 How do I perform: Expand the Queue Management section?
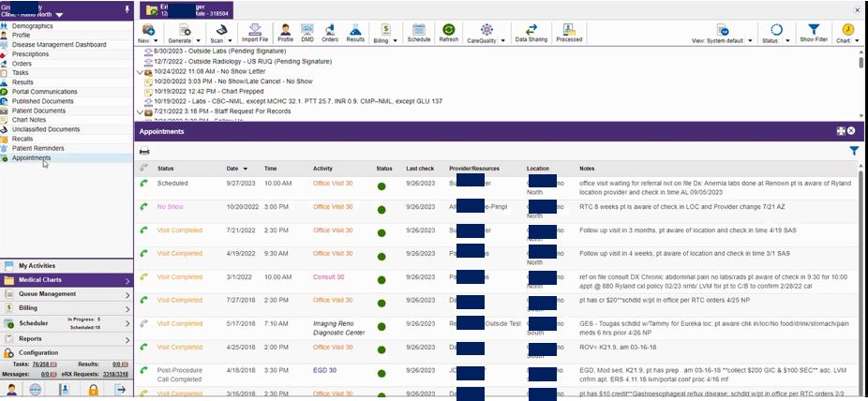pyautogui.click(x=67, y=294)
